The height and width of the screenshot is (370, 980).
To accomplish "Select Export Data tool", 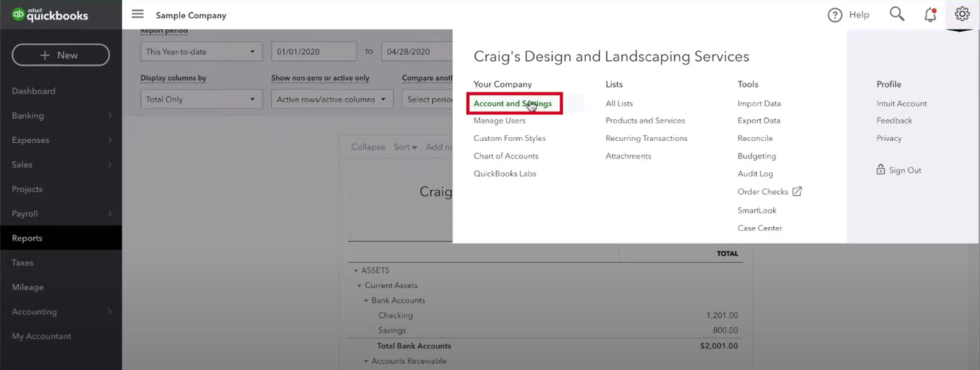I will coord(759,121).
